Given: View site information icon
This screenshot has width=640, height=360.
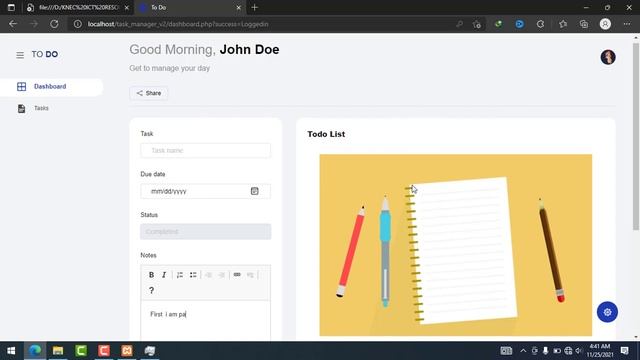Looking at the screenshot, I should tap(78, 24).
